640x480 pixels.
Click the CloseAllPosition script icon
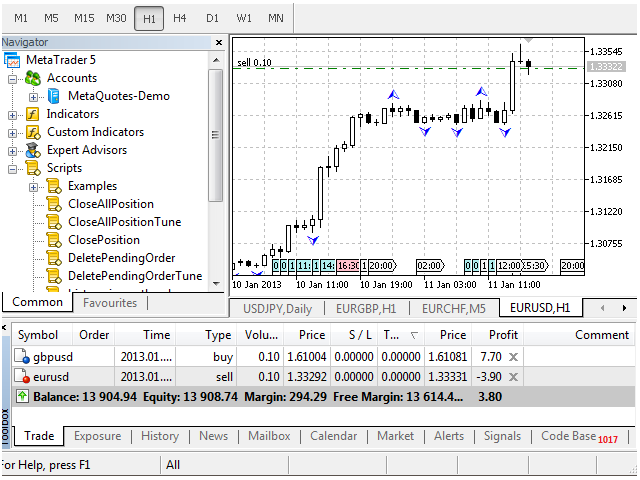54,204
